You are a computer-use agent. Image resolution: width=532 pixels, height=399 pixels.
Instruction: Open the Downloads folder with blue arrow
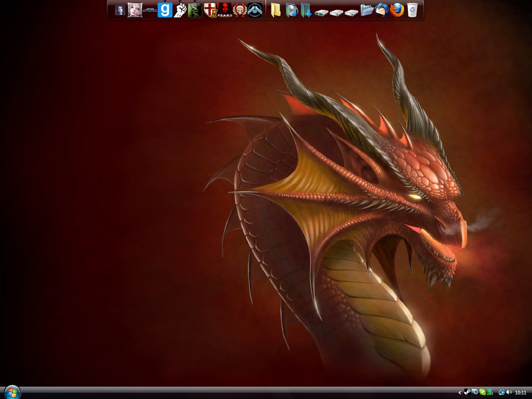[x=306, y=10]
